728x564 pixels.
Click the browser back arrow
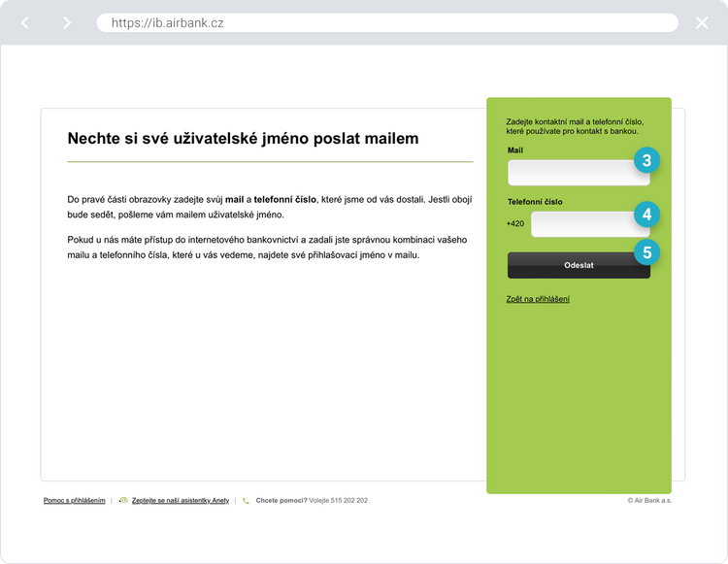pyautogui.click(x=25, y=22)
